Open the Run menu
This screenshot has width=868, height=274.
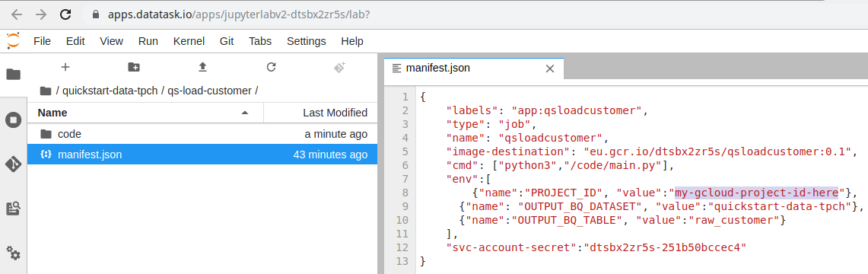tap(148, 41)
